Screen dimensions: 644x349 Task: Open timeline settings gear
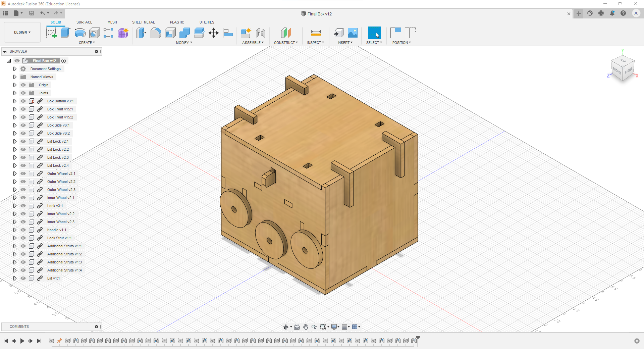point(637,341)
